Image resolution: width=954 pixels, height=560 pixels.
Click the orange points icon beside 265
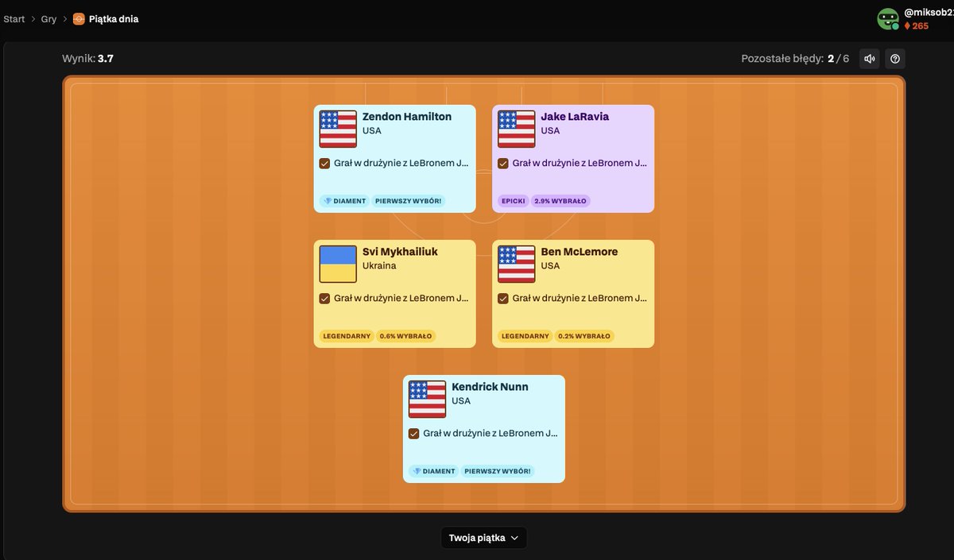pyautogui.click(x=907, y=26)
